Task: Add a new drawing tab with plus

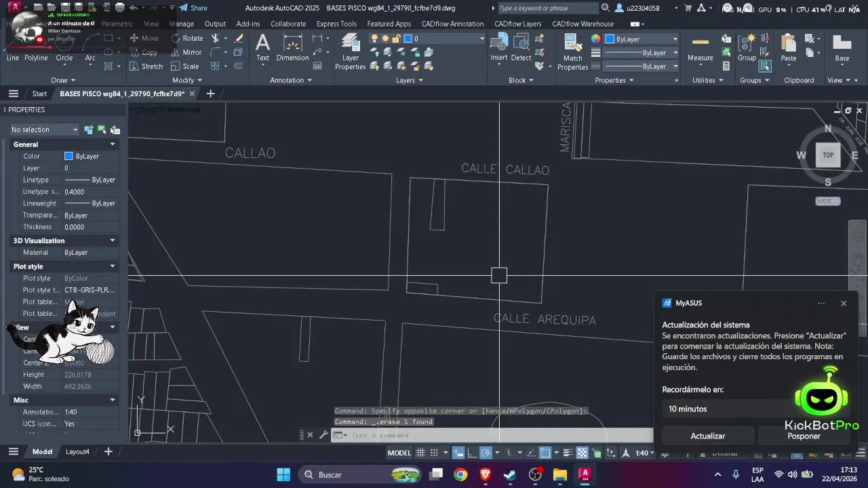Action: pyautogui.click(x=210, y=94)
